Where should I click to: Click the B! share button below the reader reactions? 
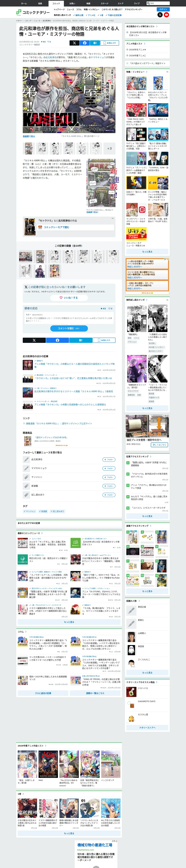click(x=81, y=340)
